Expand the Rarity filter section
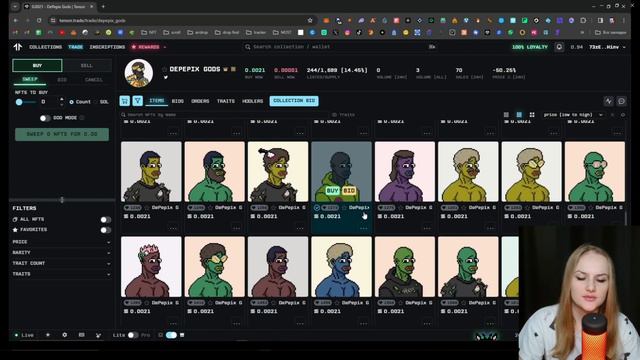 (61, 253)
